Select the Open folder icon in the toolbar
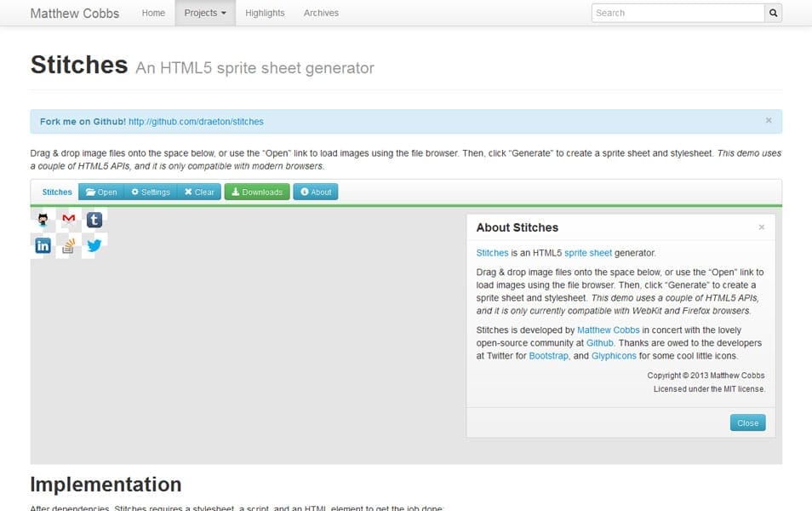This screenshot has width=812, height=511. (x=91, y=192)
